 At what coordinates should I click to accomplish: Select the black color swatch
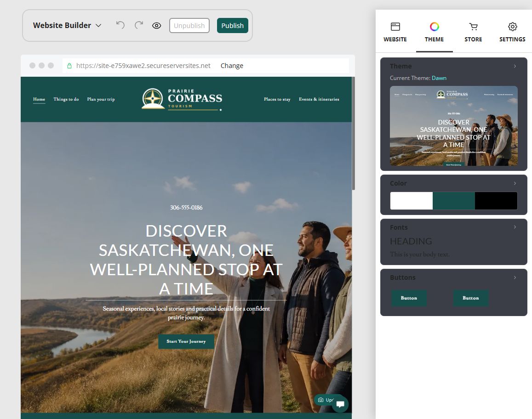click(496, 201)
